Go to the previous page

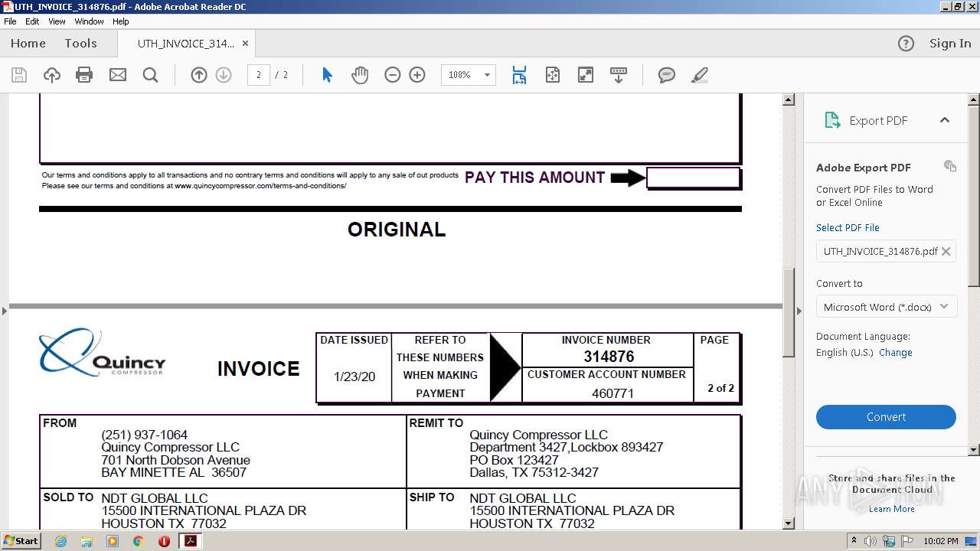click(199, 75)
